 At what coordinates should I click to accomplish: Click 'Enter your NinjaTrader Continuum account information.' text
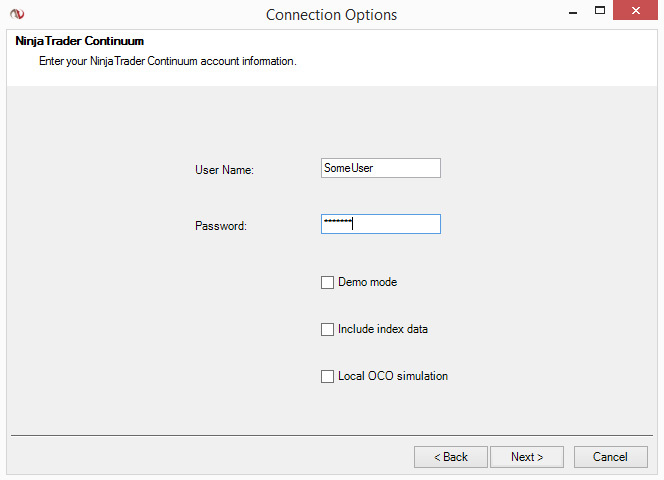pyautogui.click(x=168, y=61)
